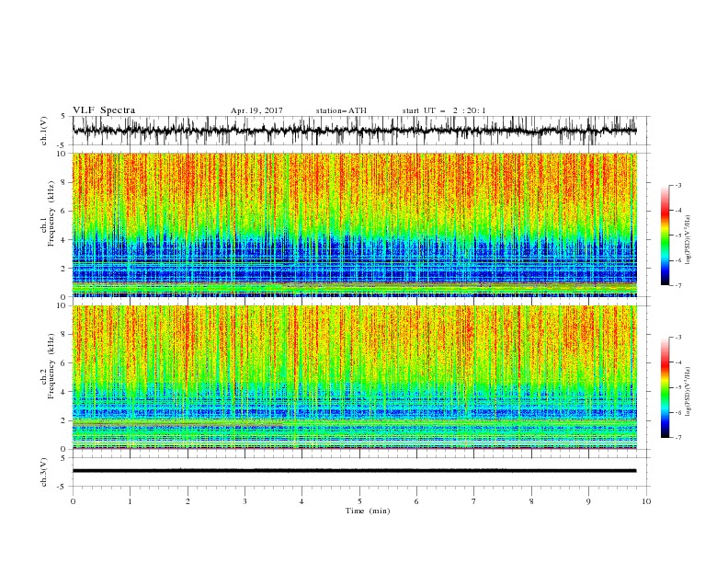This screenshot has width=728, height=563.
Task: Click the "-5" tick on ch.1(V) axis
Action: [x=62, y=145]
